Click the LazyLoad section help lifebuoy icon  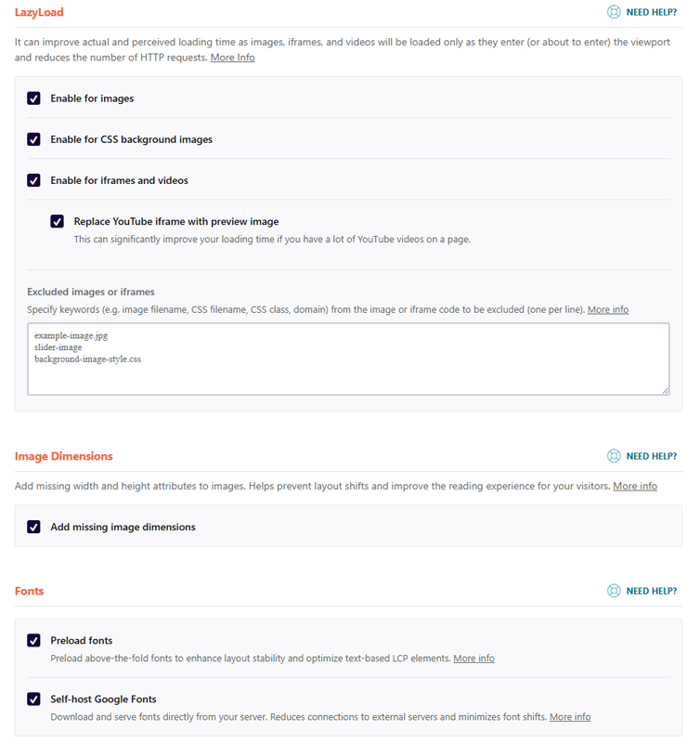tap(614, 12)
